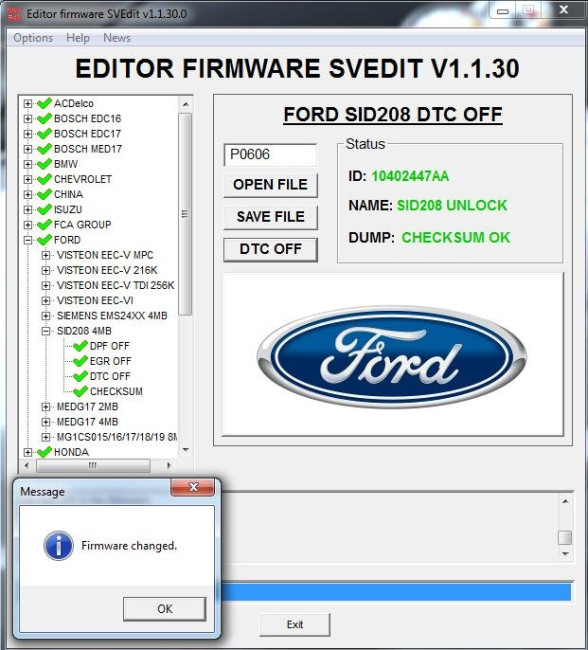Click the green check icon beside DPF OFF
588x650 pixels.
tap(80, 346)
